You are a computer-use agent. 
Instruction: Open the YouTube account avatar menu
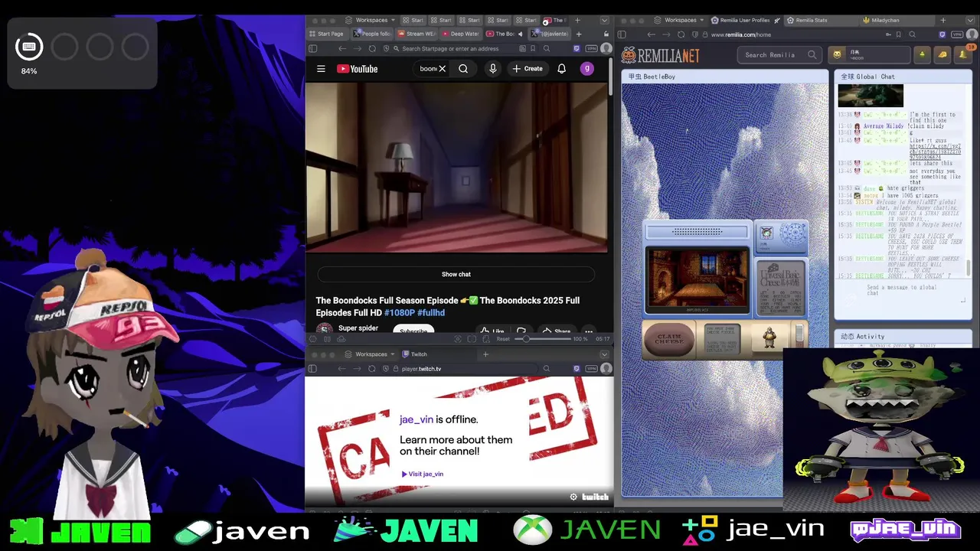click(x=587, y=69)
